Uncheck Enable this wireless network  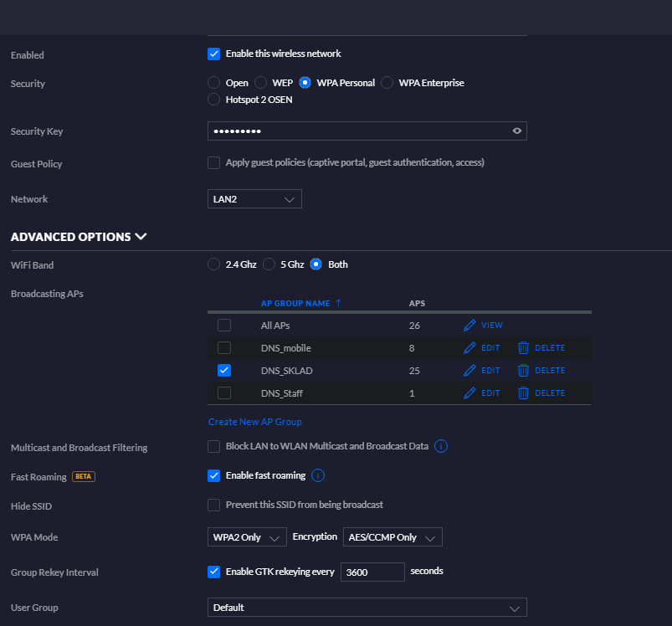point(214,54)
